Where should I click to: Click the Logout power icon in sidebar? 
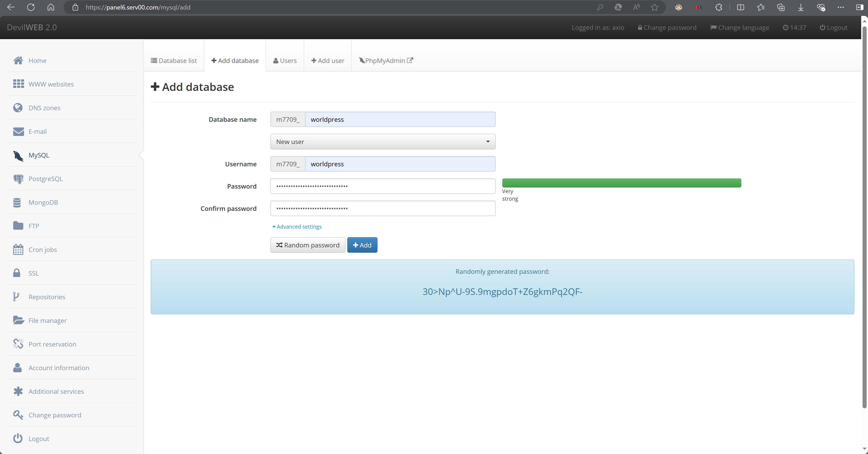tap(18, 439)
